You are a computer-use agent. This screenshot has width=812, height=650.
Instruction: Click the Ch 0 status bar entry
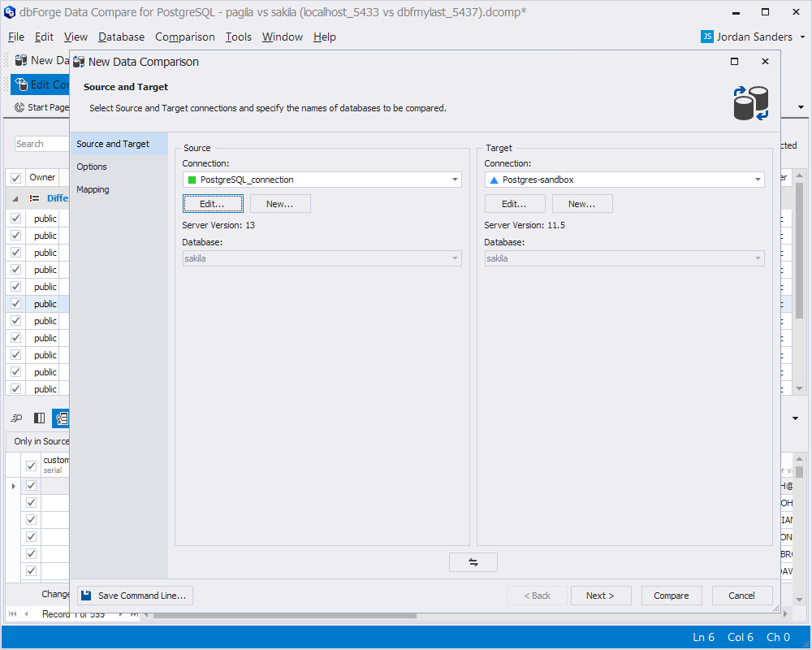click(x=778, y=637)
